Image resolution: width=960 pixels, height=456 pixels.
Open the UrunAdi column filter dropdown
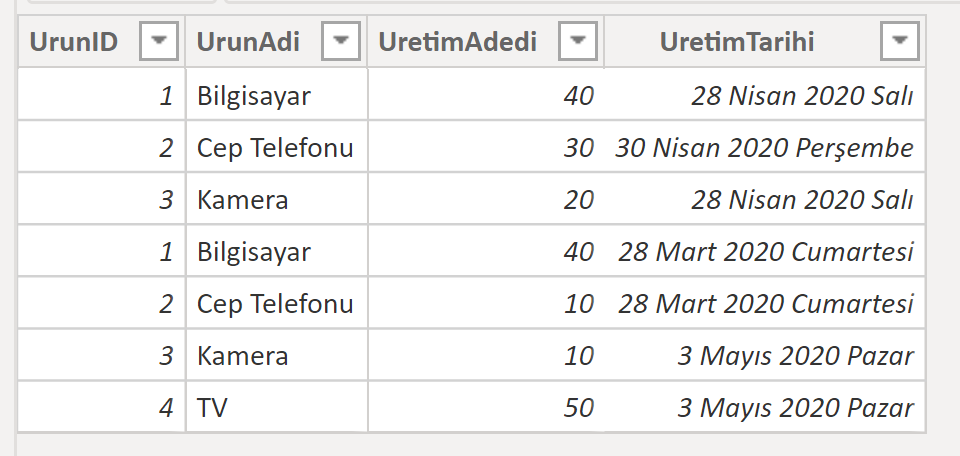(340, 41)
